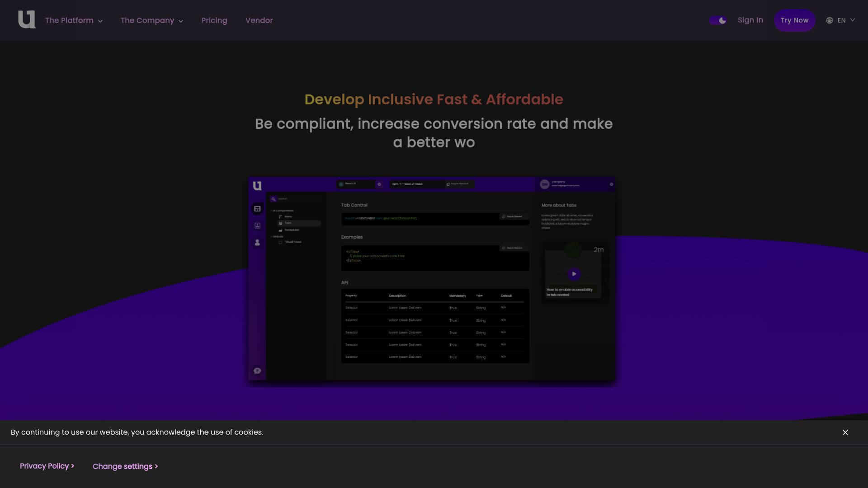Toggle the dark mode switch
This screenshot has width=868, height=488.
[x=717, y=20]
